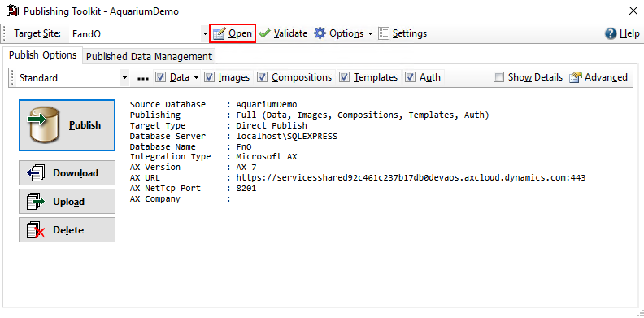Open the Settings list button
Viewport: 644px width, 318px height.
point(402,33)
